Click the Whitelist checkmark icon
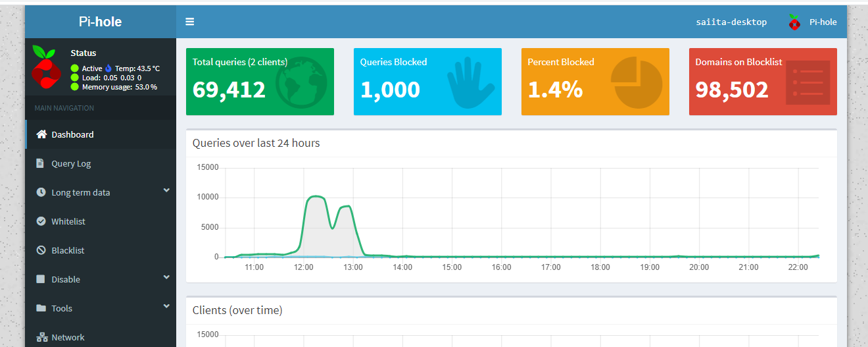 41,221
